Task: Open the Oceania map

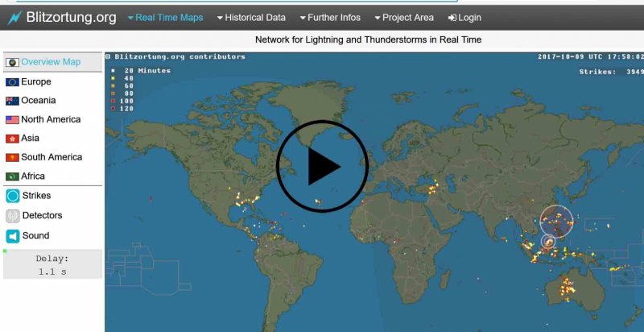Action: coord(38,101)
